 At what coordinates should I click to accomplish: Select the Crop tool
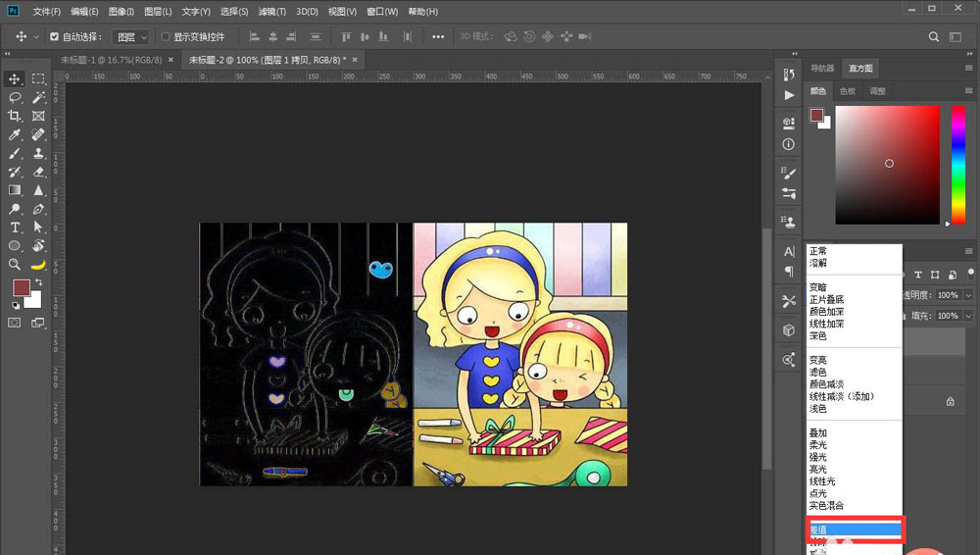tap(15, 116)
